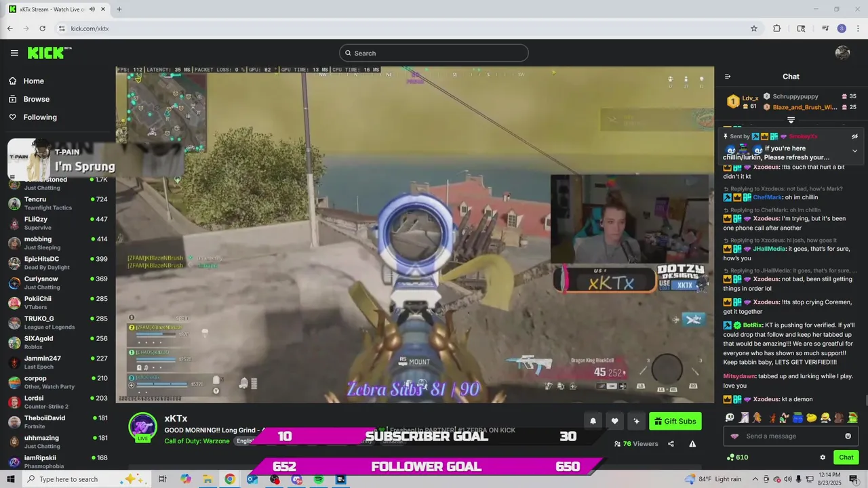The height and width of the screenshot is (488, 868).
Task: Open the emoji picker in message box
Action: point(848,436)
